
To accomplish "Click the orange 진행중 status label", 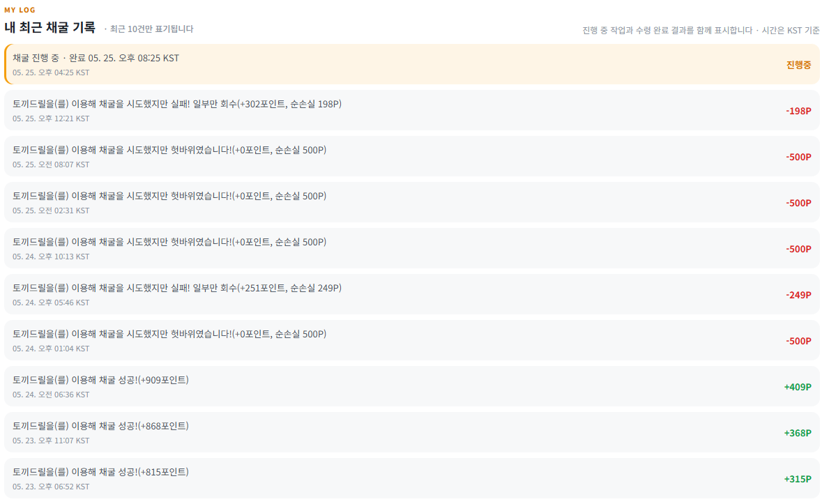I will pyautogui.click(x=798, y=65).
